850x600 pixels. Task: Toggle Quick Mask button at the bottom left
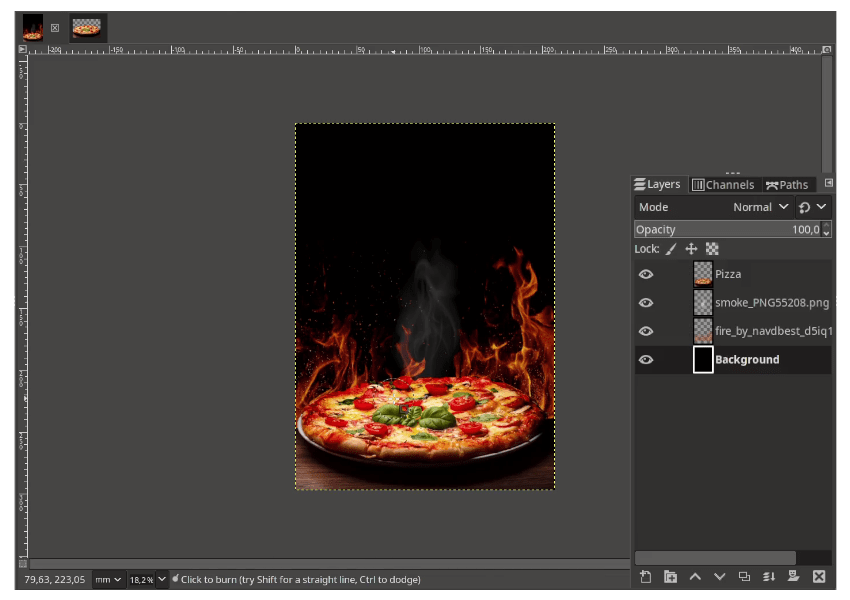tap(23, 564)
